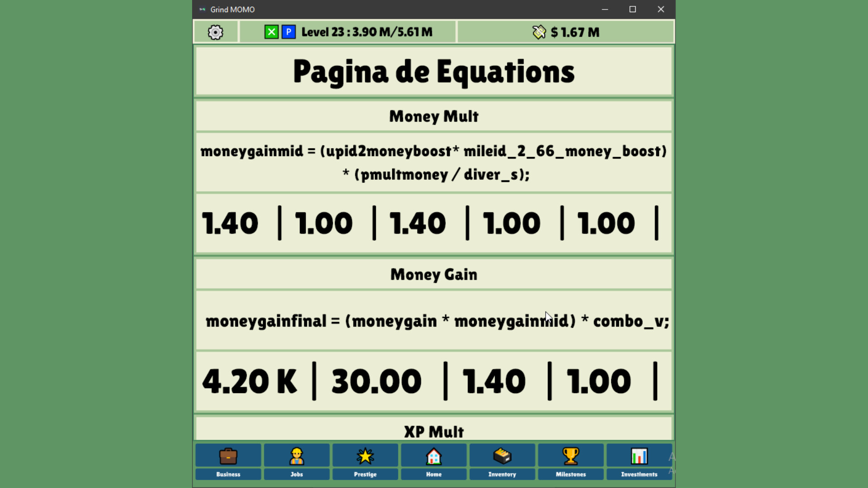The image size is (868, 488).
Task: Toggle the green X indicator
Action: coord(271,32)
